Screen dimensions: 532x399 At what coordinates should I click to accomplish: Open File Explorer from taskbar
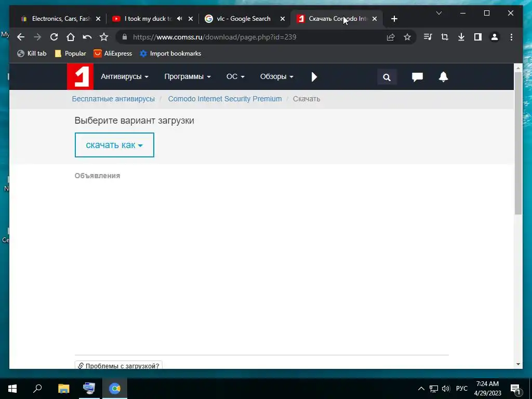(x=63, y=388)
